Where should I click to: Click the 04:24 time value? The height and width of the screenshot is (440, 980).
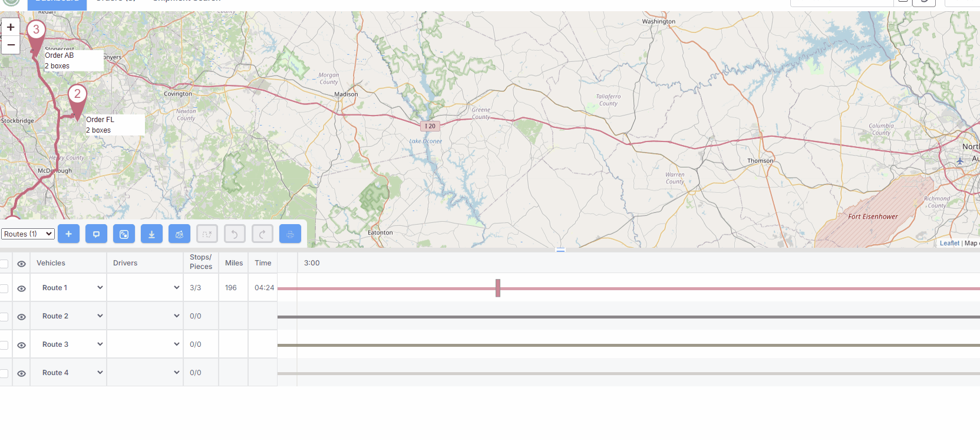[x=264, y=288]
